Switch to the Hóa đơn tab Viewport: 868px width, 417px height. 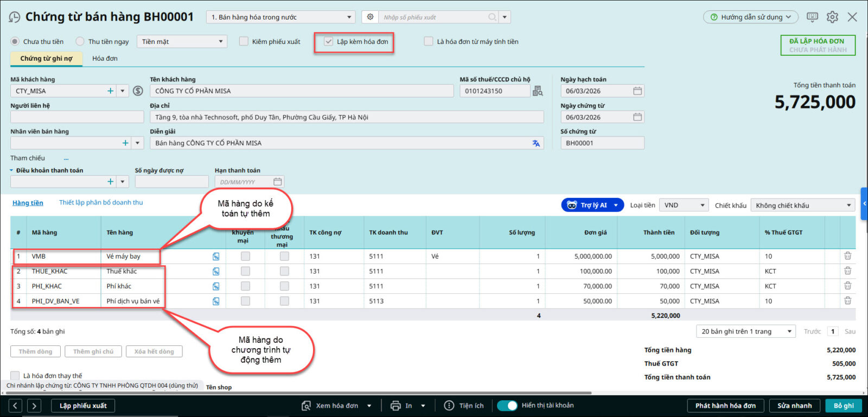point(105,59)
